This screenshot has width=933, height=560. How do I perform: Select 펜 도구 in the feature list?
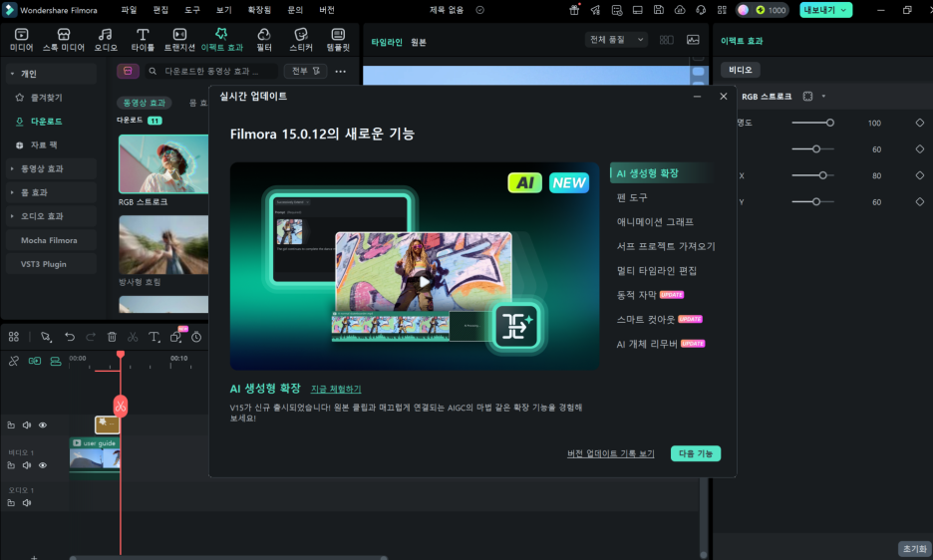click(632, 197)
